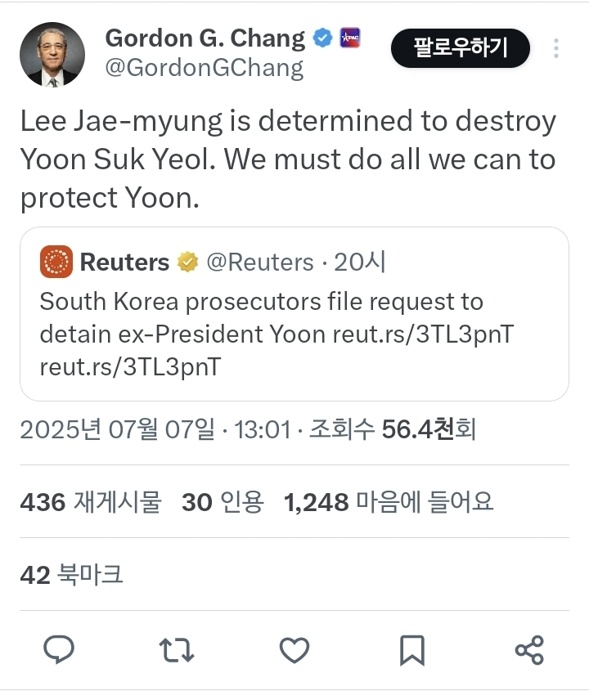The width and height of the screenshot is (589, 700).
Task: Open Gordon G. Chang's profile picture
Action: point(52,54)
